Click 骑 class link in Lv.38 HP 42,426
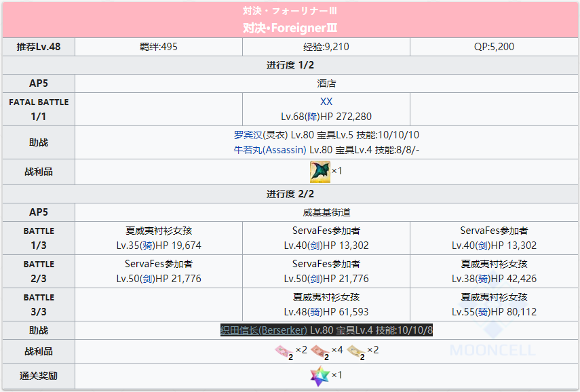The height and width of the screenshot is (392, 580). [483, 279]
